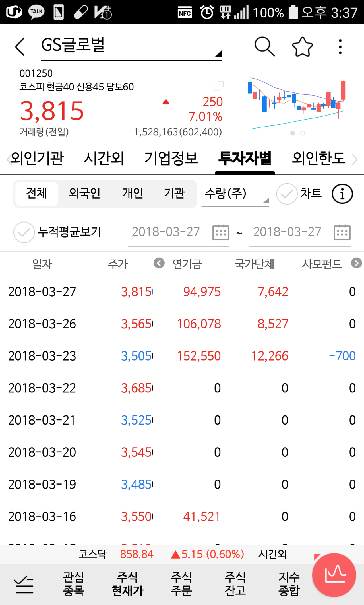Tap the 41,521 value for 2018-03-16
Viewport: 364px width, 605px height.
tap(202, 517)
